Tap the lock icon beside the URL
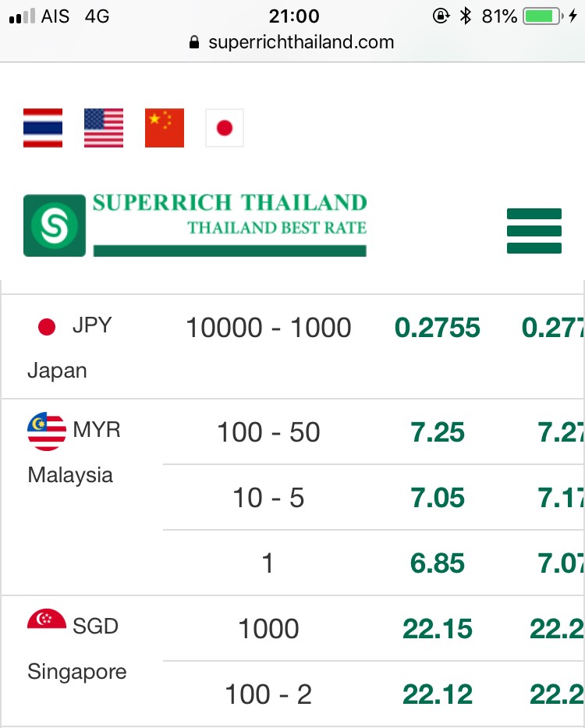The image size is (585, 728). [x=194, y=42]
